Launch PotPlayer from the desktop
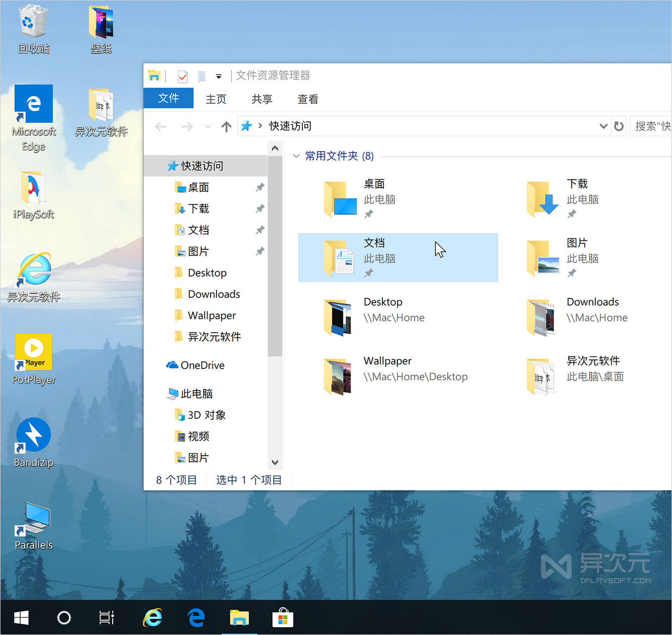Screen dimensions: 672x635 (x=33, y=352)
